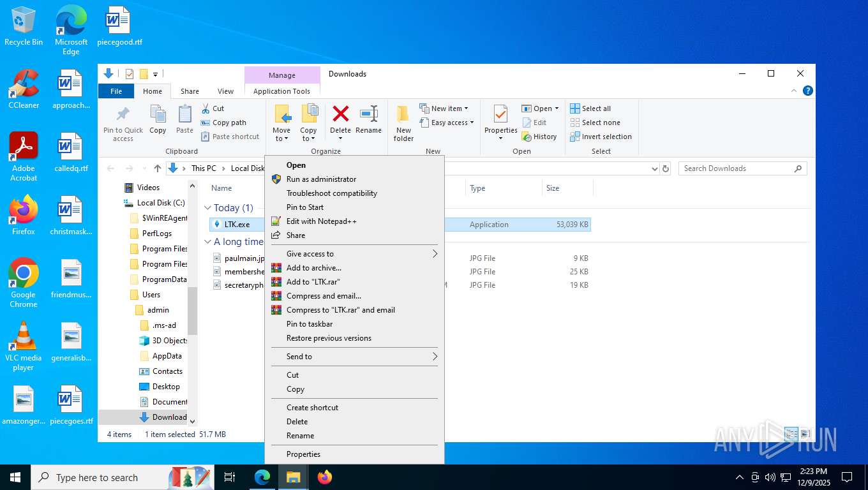This screenshot has height=490, width=868.
Task: Open the ribbon Open button dropdown
Action: tap(557, 108)
